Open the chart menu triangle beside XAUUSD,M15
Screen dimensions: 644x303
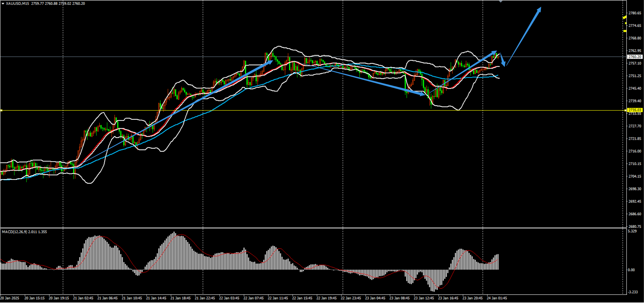coord(3,4)
